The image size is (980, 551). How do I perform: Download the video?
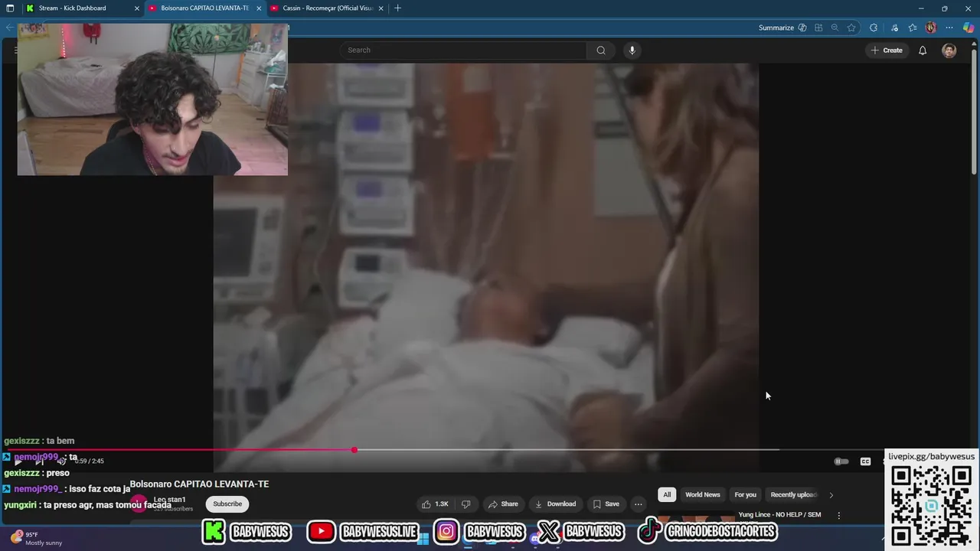pos(556,504)
